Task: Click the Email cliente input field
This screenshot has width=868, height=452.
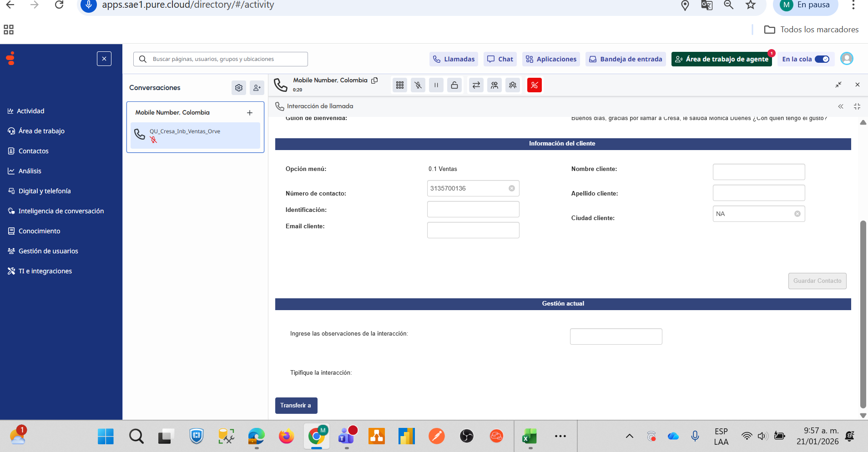Action: click(473, 230)
